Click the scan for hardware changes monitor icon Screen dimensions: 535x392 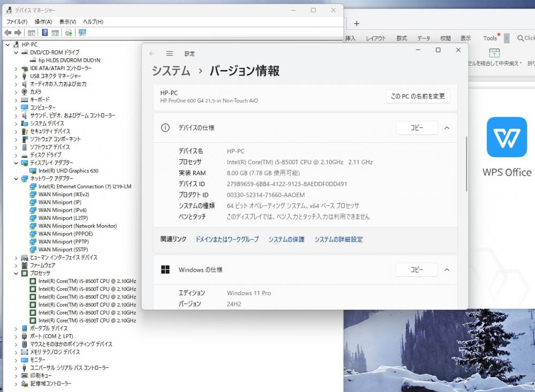click(82, 33)
